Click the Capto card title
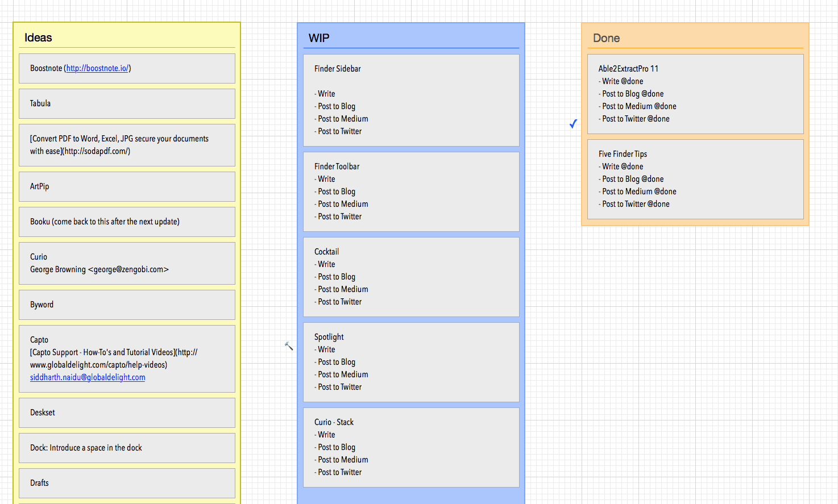This screenshot has height=504, width=838. (x=39, y=340)
